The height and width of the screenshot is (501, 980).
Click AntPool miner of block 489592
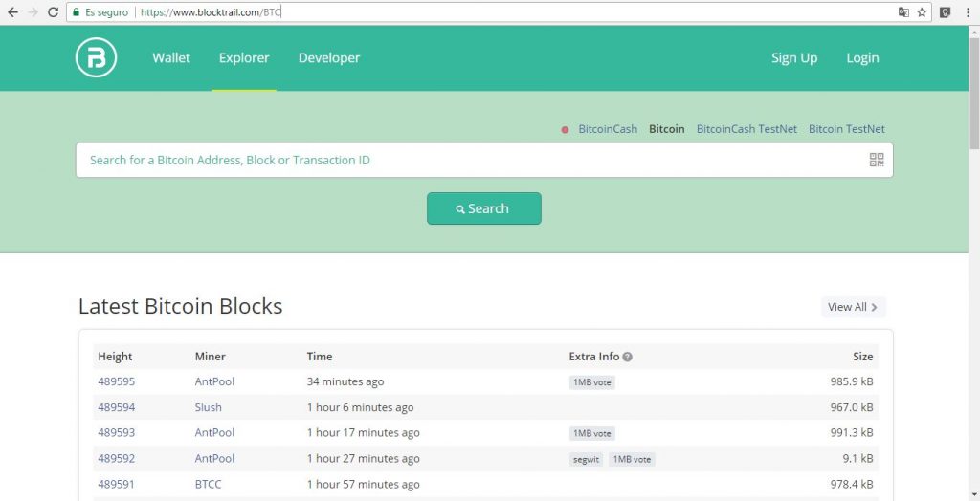click(x=214, y=459)
